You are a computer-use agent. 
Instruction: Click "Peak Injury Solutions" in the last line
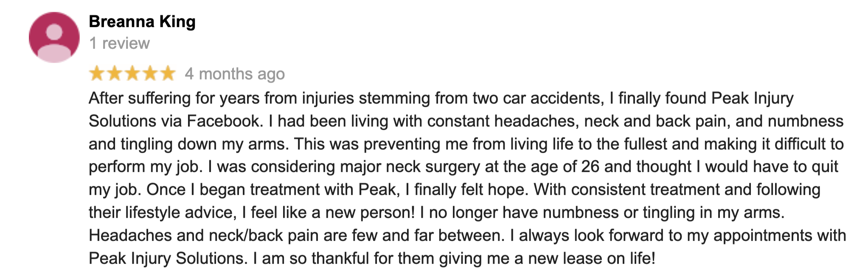pyautogui.click(x=168, y=258)
